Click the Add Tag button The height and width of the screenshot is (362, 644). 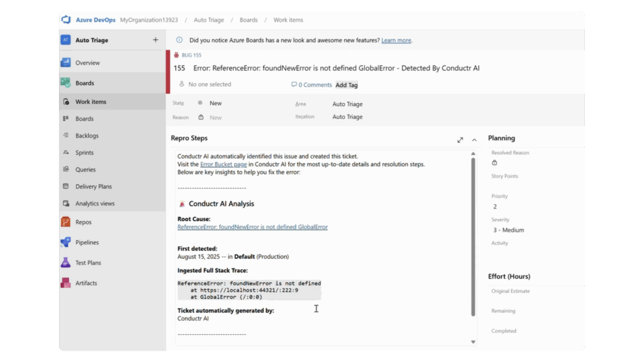347,85
